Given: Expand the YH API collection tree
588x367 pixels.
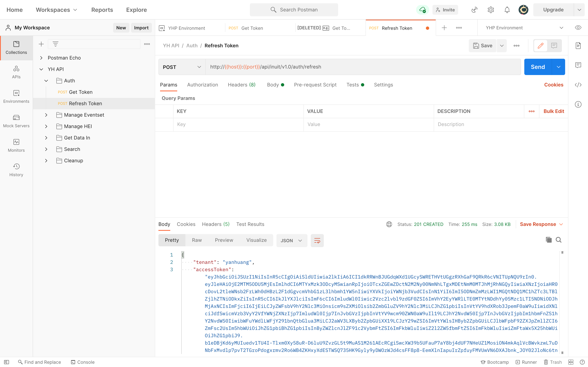Looking at the screenshot, I should point(41,69).
